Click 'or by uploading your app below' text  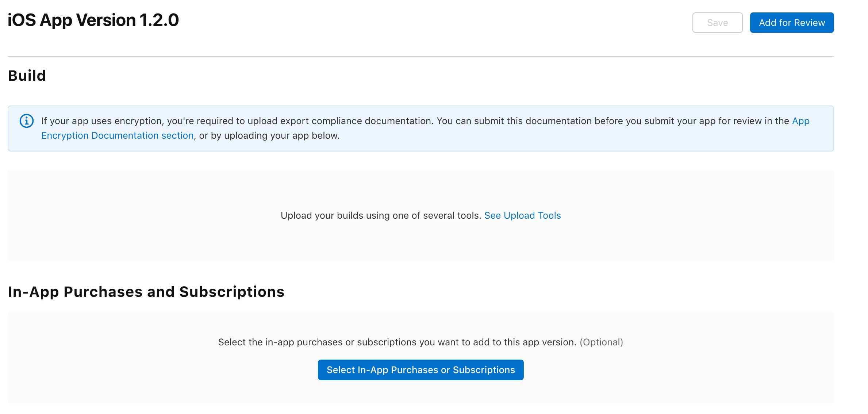pyautogui.click(x=269, y=135)
